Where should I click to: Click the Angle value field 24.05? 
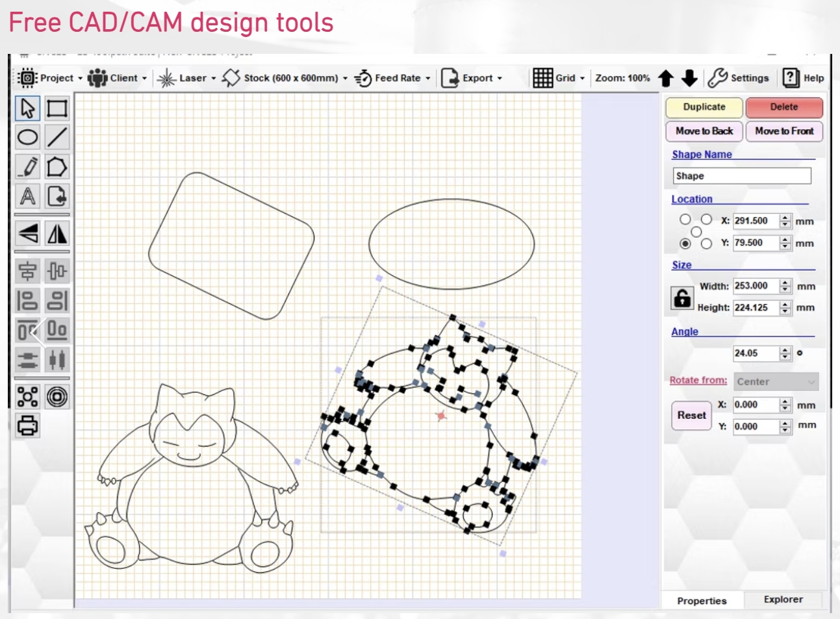pyautogui.click(x=756, y=353)
